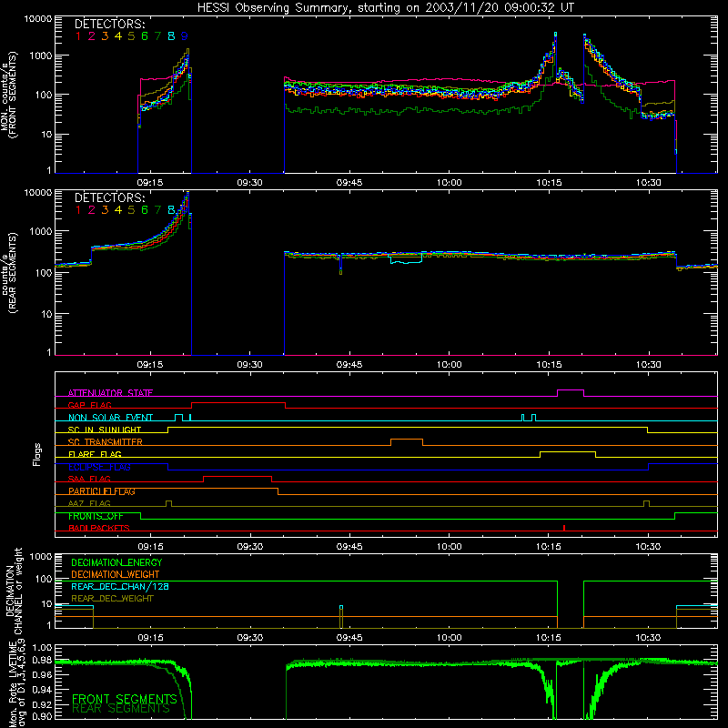The height and width of the screenshot is (728, 728).
Task: Click the FLARE_FLAG label
Action: click(95, 454)
